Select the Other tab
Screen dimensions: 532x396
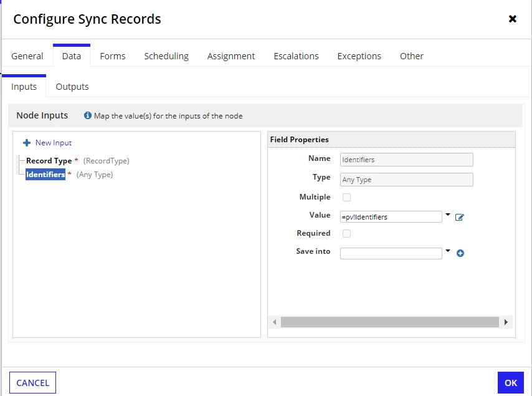click(412, 56)
